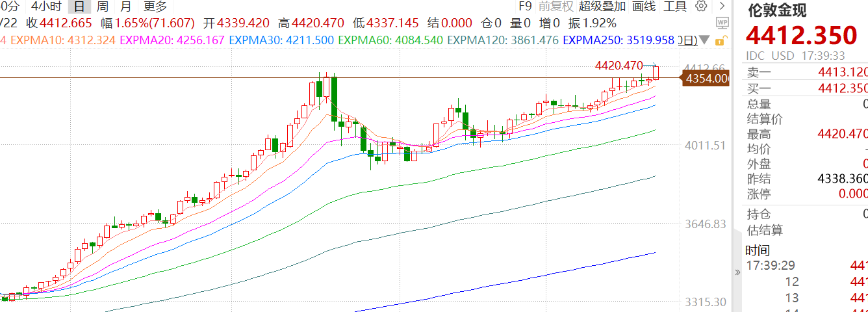Click the right chevron on the toolbar
The width and height of the screenshot is (868, 312).
pos(722,6)
